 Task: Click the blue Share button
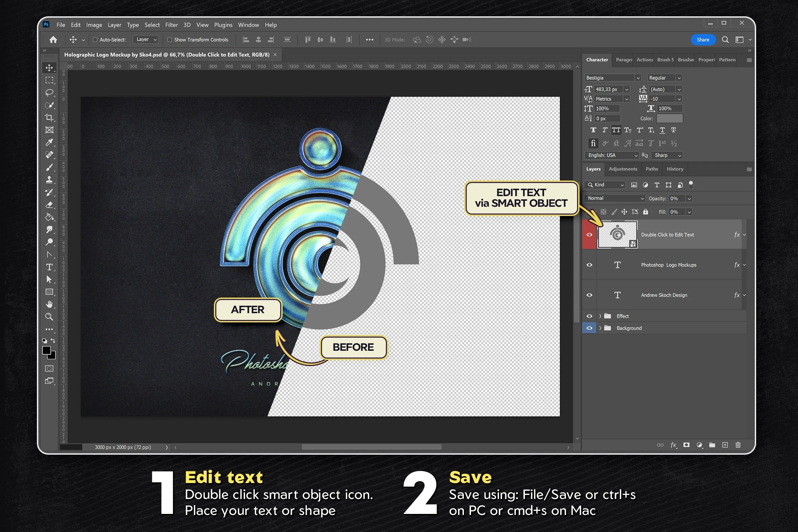tap(703, 40)
